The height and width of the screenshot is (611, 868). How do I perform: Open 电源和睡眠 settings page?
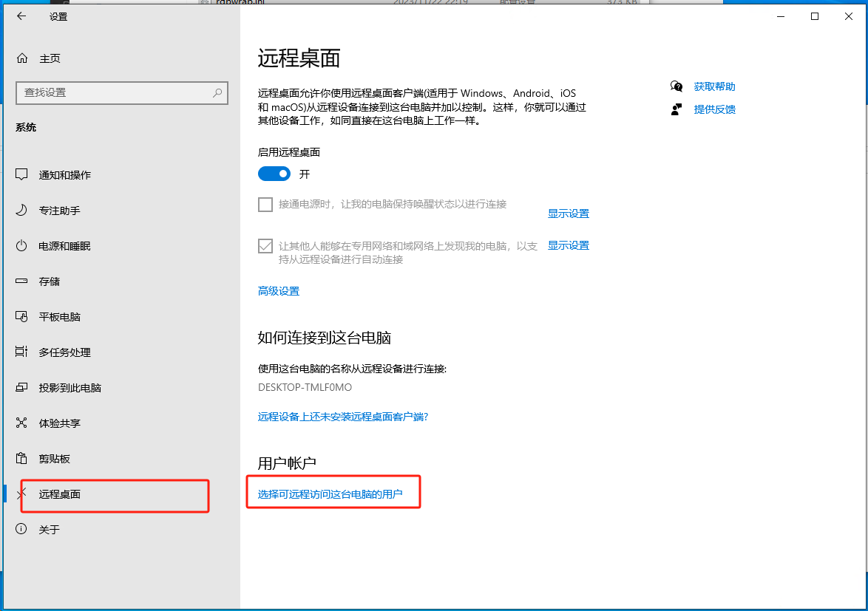point(65,246)
